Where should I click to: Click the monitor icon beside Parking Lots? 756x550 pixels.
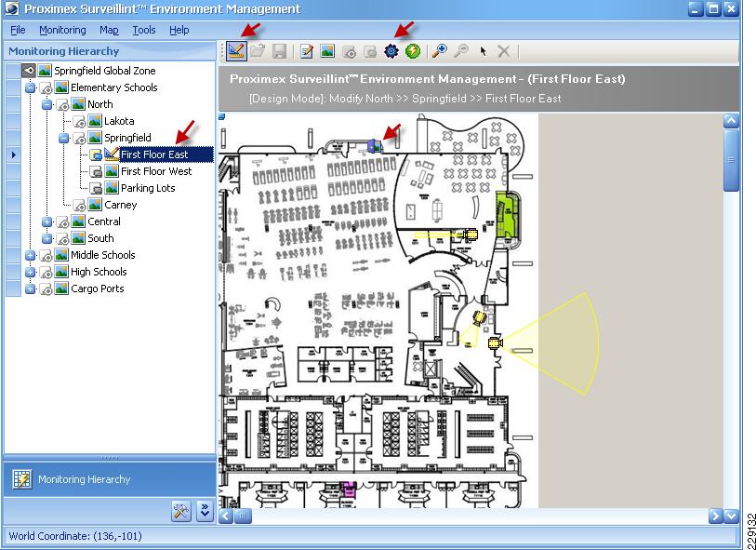click(96, 188)
